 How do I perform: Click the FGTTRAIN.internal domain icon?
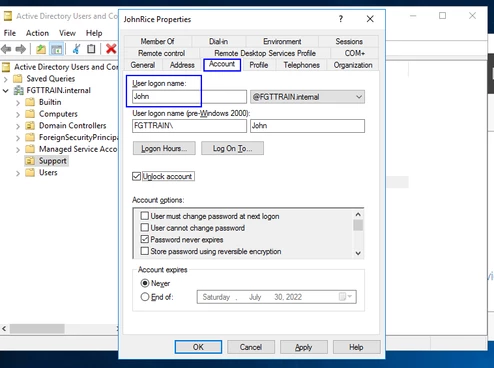click(x=18, y=90)
